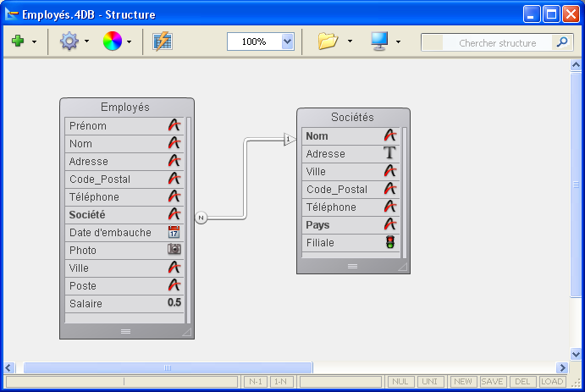Toggle the UNI indicator in status bar

pyautogui.click(x=430, y=382)
